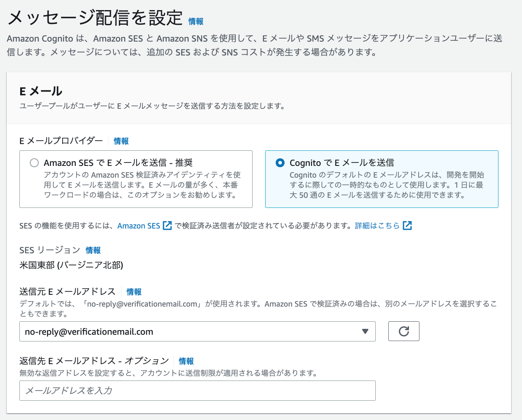Follow the 詳細はこちら documentation link
Image resolution: width=522 pixels, height=420 pixels.
377,225
